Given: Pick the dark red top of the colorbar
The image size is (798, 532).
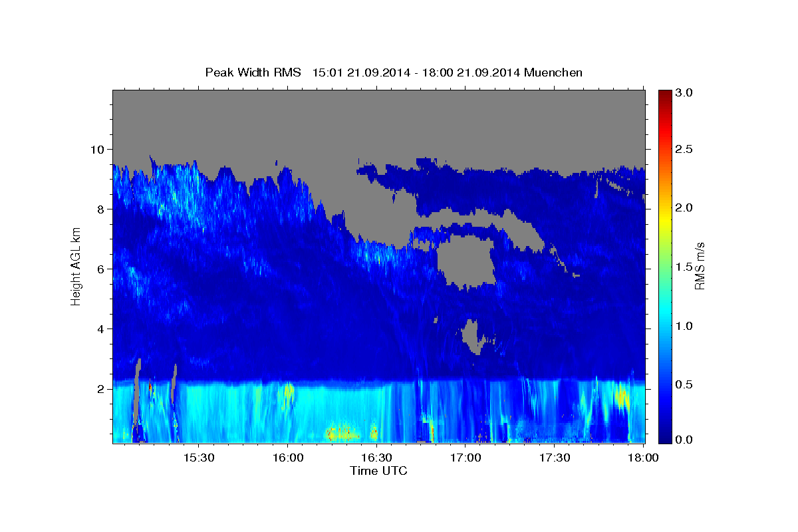Looking at the screenshot, I should coord(665,94).
